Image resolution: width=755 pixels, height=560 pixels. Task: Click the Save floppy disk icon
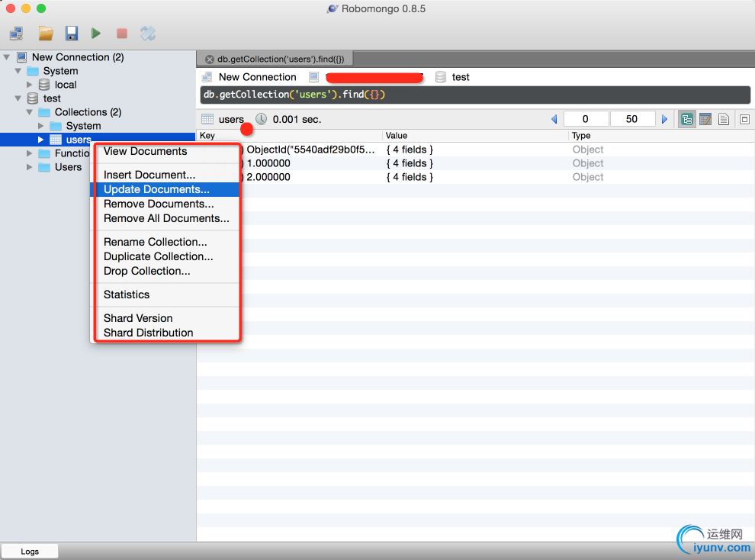tap(72, 34)
